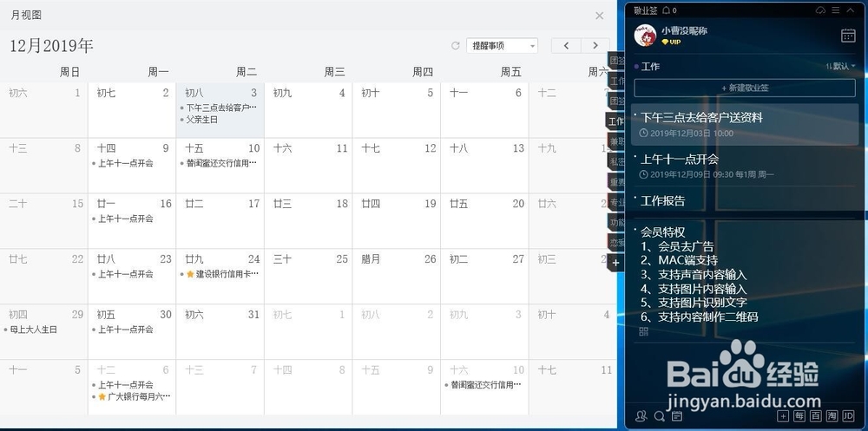This screenshot has height=431, width=868.
Task: Go to the previous month
Action: point(566,46)
